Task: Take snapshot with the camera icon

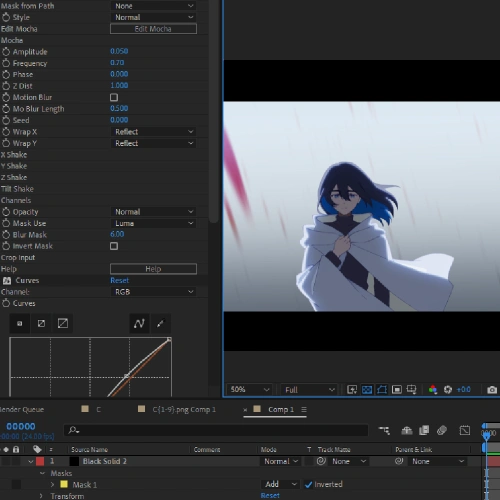Action: pos(492,389)
